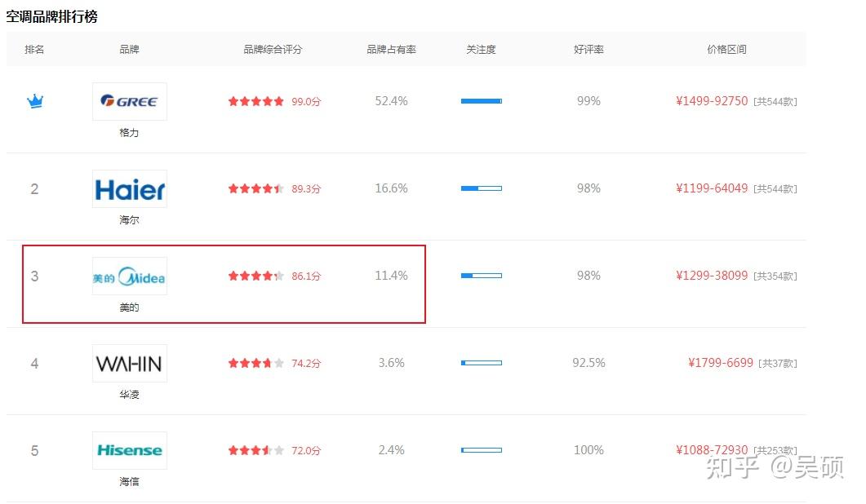Open price range ¥1499-92750

[712, 101]
